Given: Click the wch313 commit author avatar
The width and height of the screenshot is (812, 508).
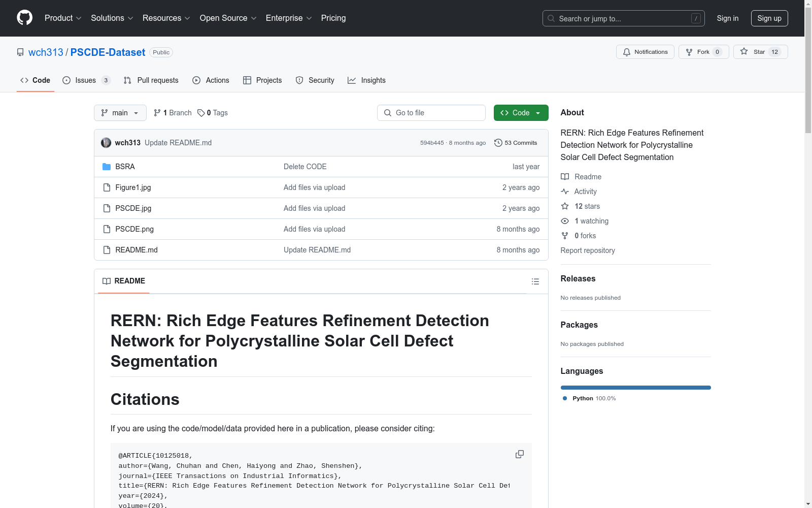Looking at the screenshot, I should click(106, 143).
